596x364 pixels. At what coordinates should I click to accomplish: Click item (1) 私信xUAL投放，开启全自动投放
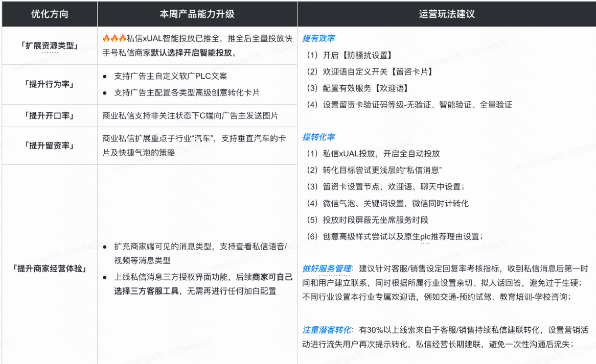pyautogui.click(x=373, y=153)
